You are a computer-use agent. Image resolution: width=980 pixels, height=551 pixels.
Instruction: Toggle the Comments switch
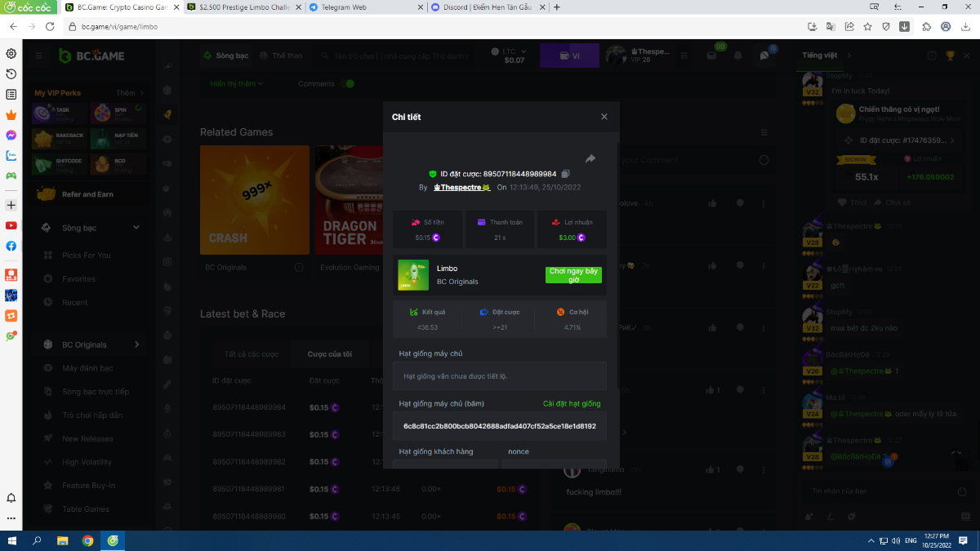[x=349, y=83]
